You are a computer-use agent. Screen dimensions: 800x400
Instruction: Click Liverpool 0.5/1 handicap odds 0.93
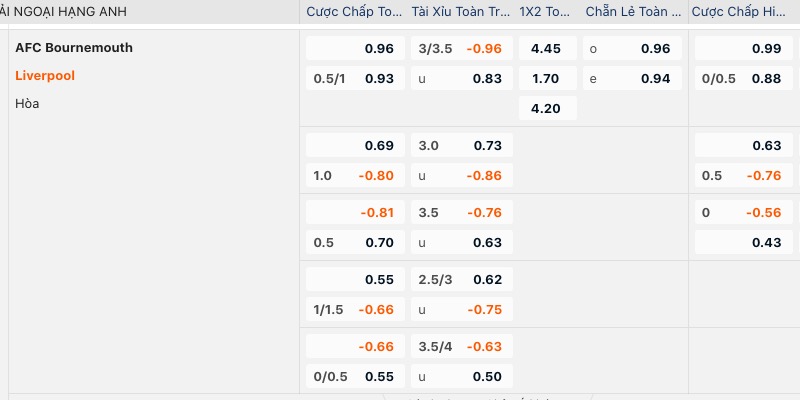[x=355, y=78]
